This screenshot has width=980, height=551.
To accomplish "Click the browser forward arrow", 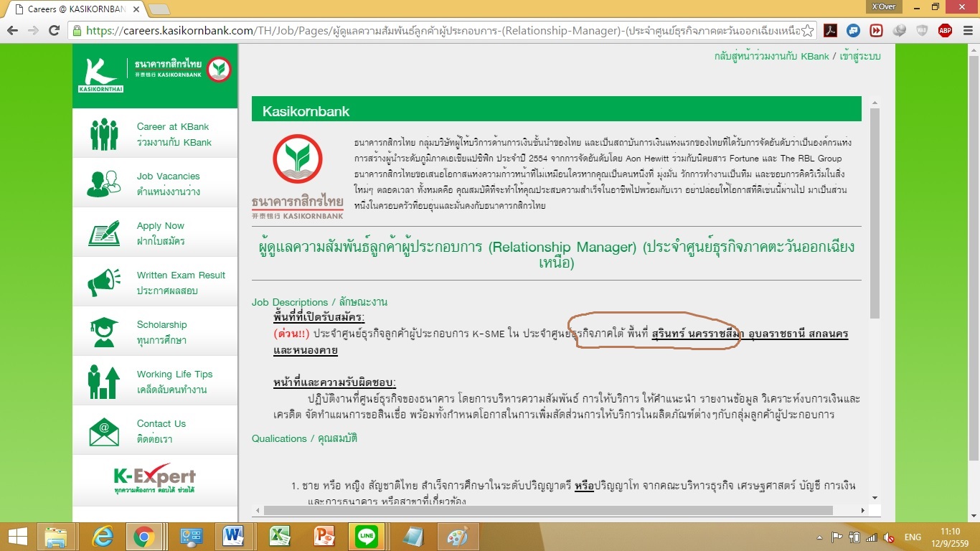I will (x=33, y=30).
